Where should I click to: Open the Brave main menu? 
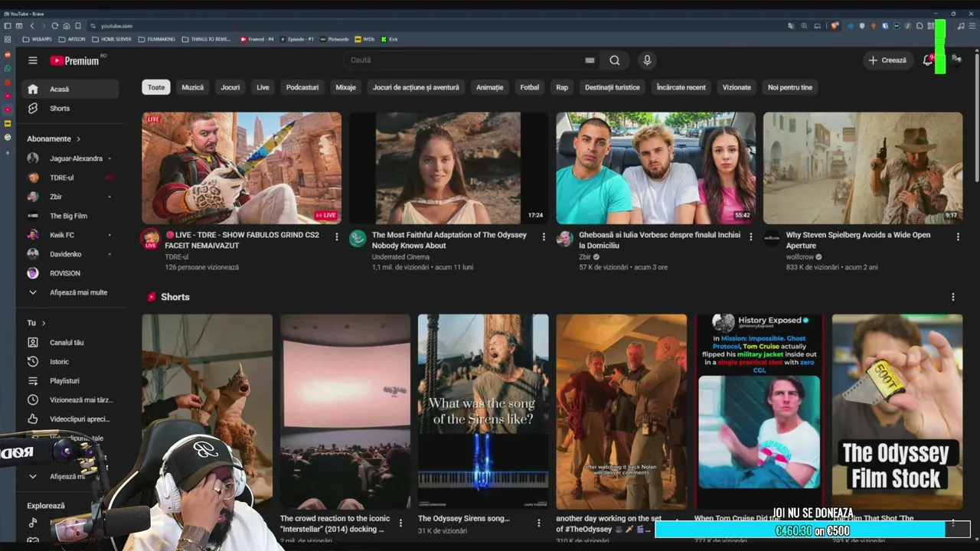tap(972, 26)
